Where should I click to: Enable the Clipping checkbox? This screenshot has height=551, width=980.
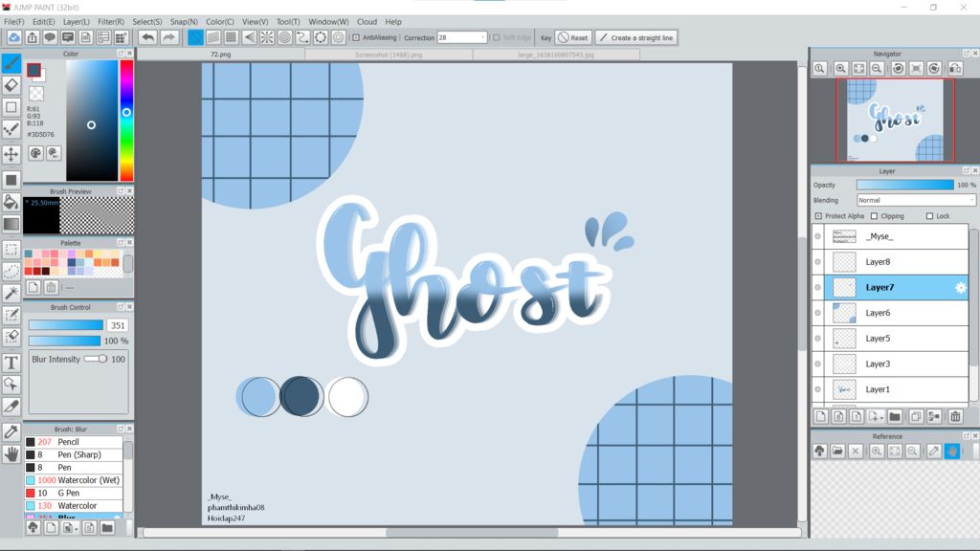tap(875, 216)
